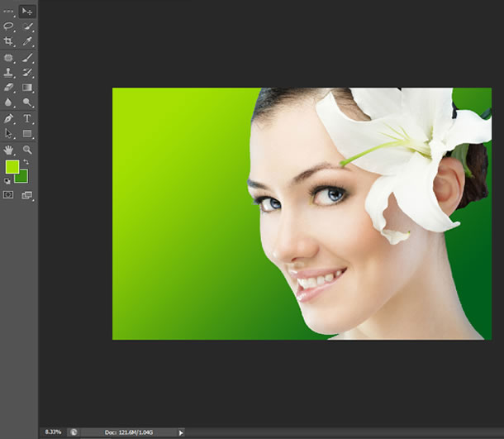Pick the Quick Selection tool
This screenshot has width=504, height=439.
point(27,26)
